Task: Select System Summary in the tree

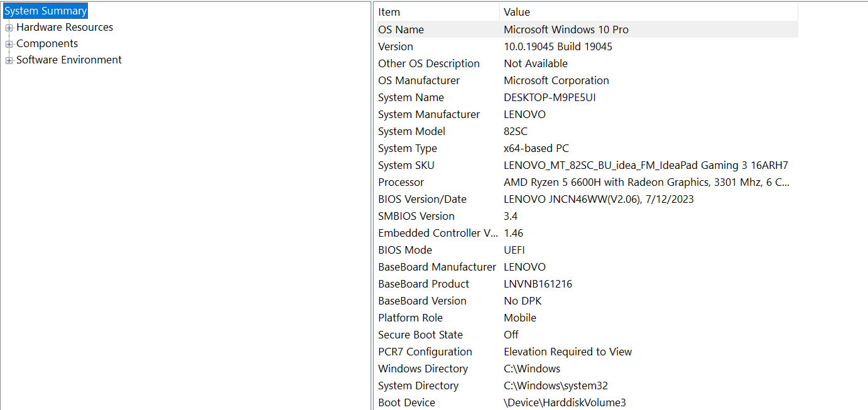Action: click(45, 11)
